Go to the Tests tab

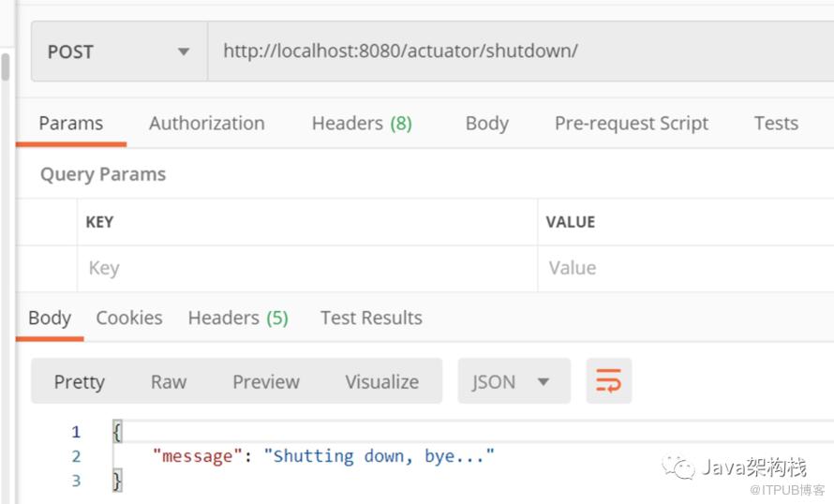776,124
